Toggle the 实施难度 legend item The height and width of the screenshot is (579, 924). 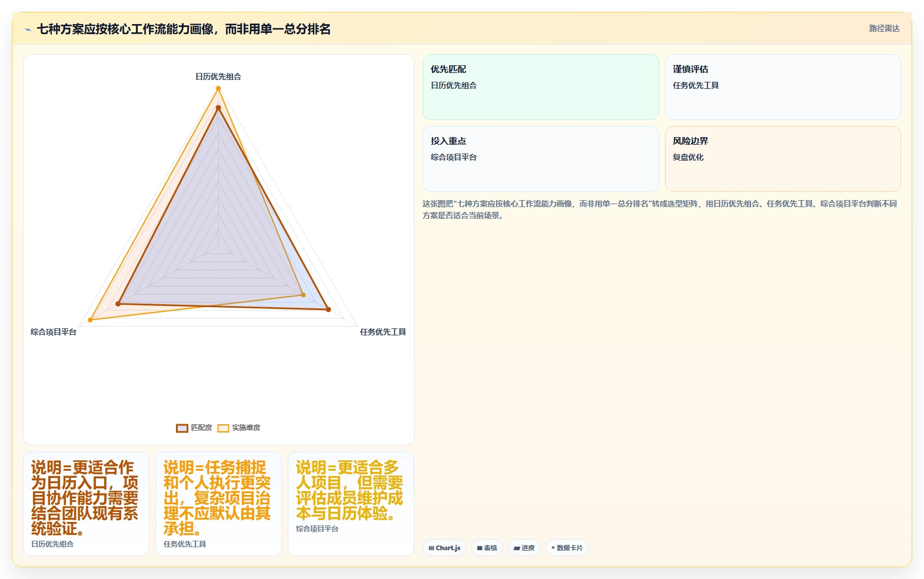[x=239, y=428]
